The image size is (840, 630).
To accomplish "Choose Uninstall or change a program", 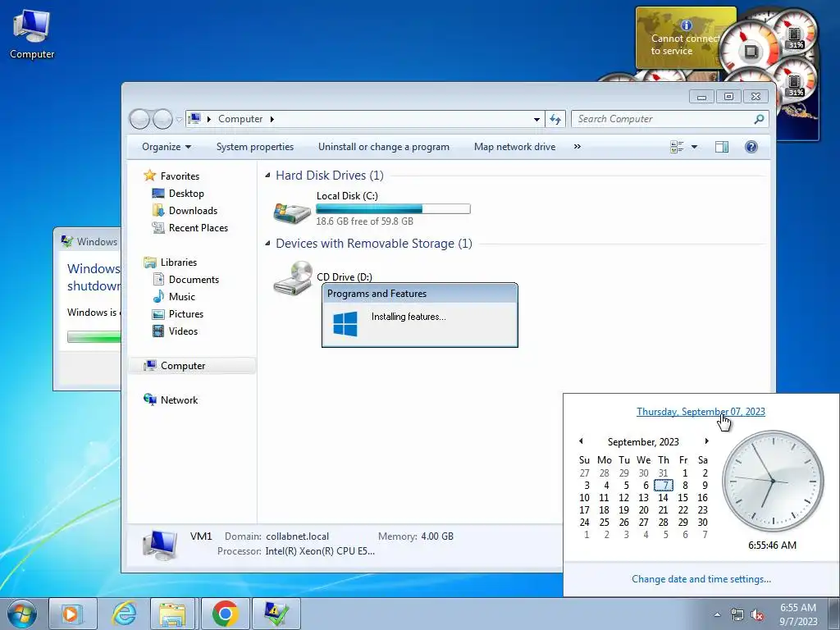I will tap(384, 147).
